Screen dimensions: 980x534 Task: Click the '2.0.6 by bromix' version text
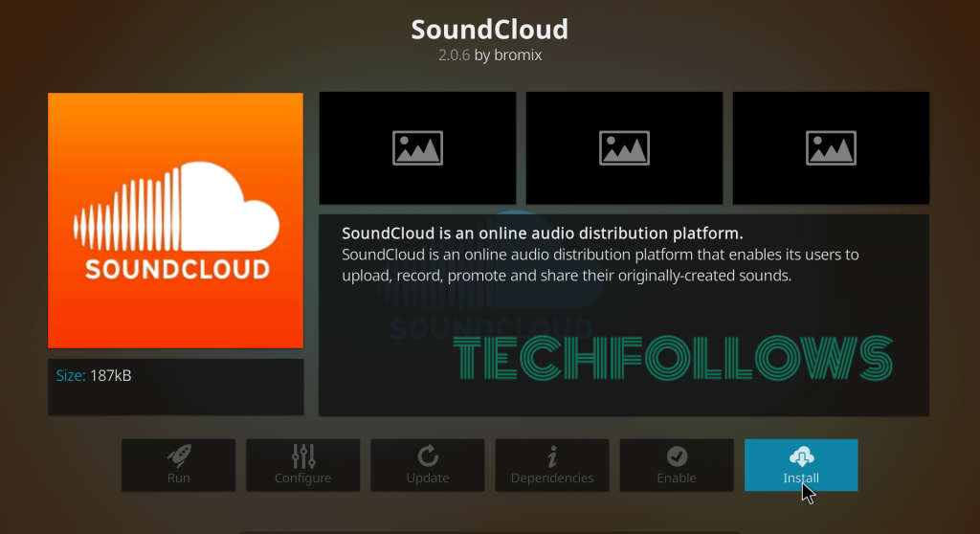tap(490, 55)
